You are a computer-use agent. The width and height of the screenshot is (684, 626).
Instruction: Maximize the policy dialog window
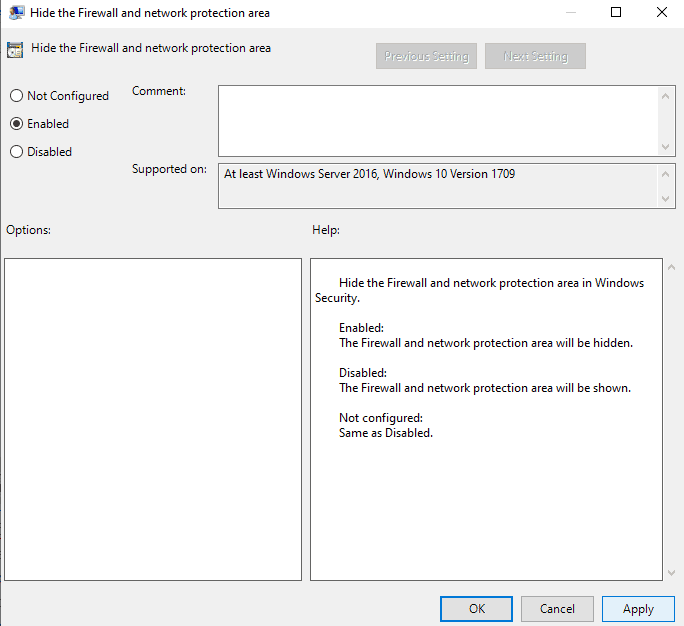pyautogui.click(x=616, y=12)
